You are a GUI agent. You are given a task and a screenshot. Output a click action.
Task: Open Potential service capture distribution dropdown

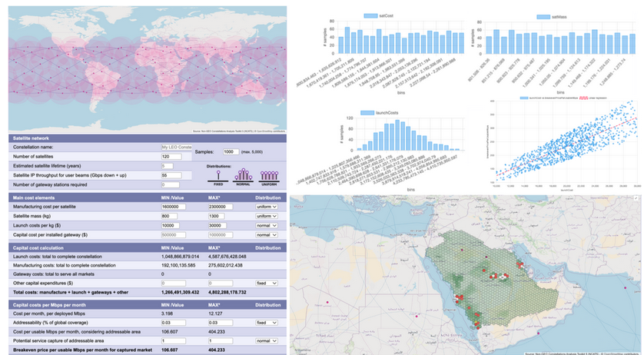pos(268,340)
